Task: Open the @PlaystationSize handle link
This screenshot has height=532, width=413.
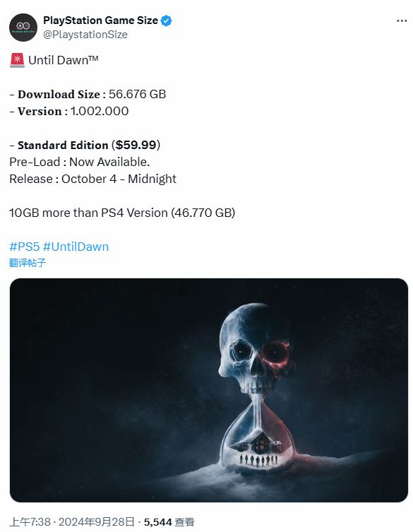Action: pos(85,35)
